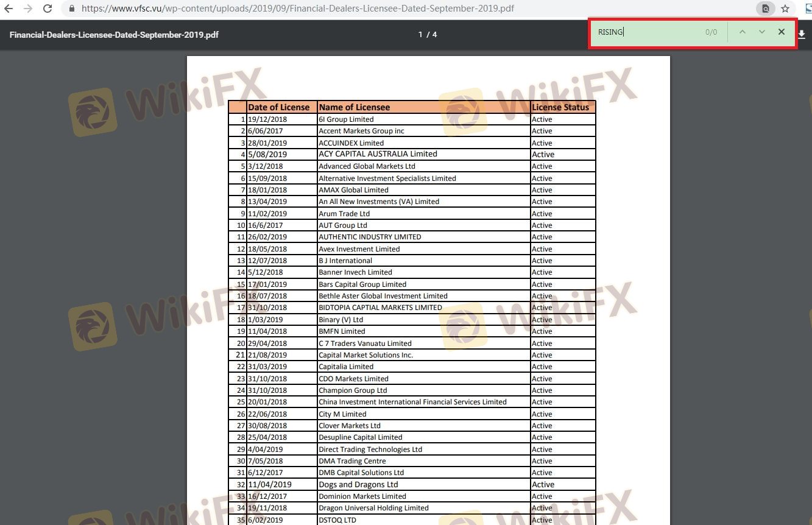Image resolution: width=812 pixels, height=525 pixels.
Task: Click the 6I Group Limited licensee name
Action: point(346,119)
